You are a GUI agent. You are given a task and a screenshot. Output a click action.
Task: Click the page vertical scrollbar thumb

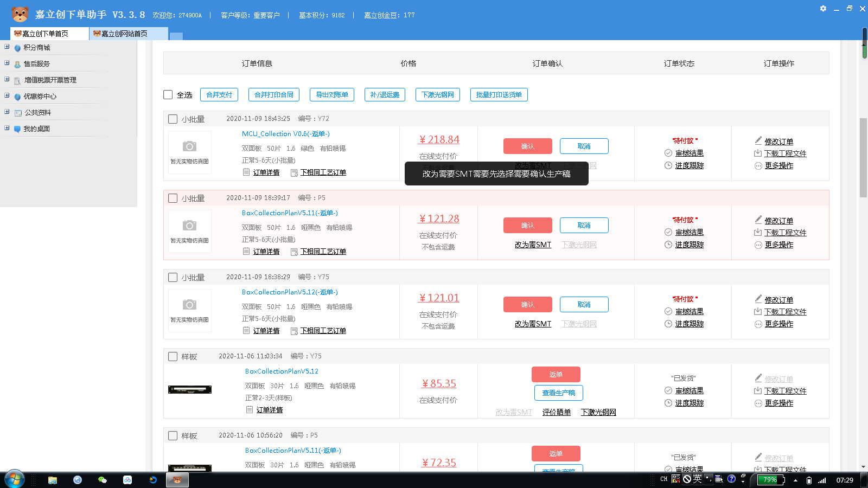click(x=864, y=157)
